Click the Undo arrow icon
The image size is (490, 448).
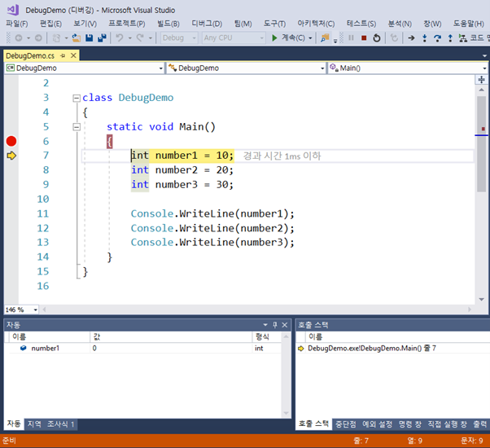click(x=120, y=38)
